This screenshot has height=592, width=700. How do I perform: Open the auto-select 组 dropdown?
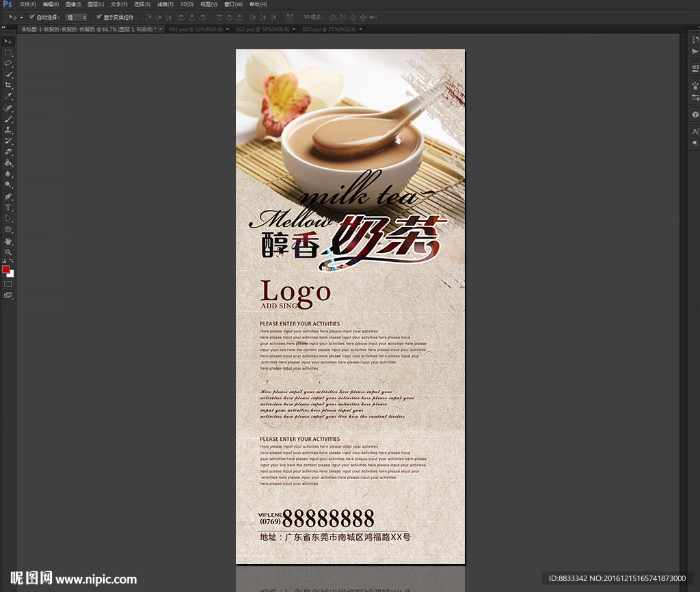[x=76, y=17]
